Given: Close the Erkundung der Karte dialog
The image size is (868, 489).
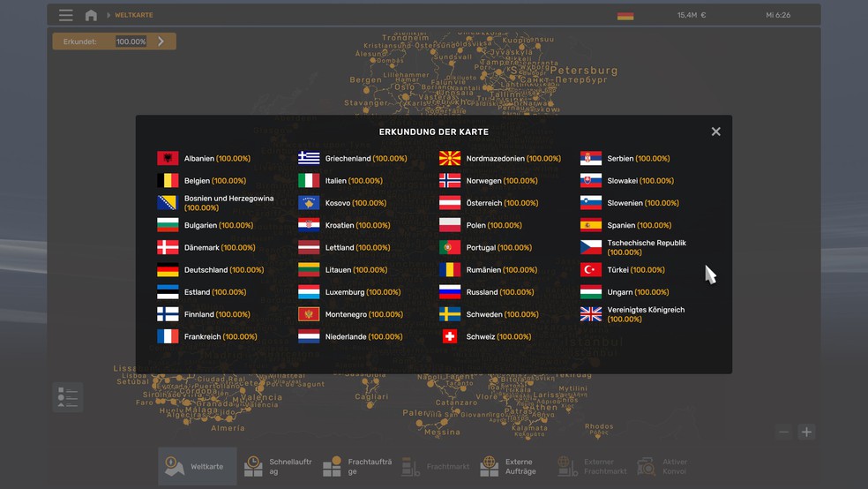Looking at the screenshot, I should pos(715,132).
